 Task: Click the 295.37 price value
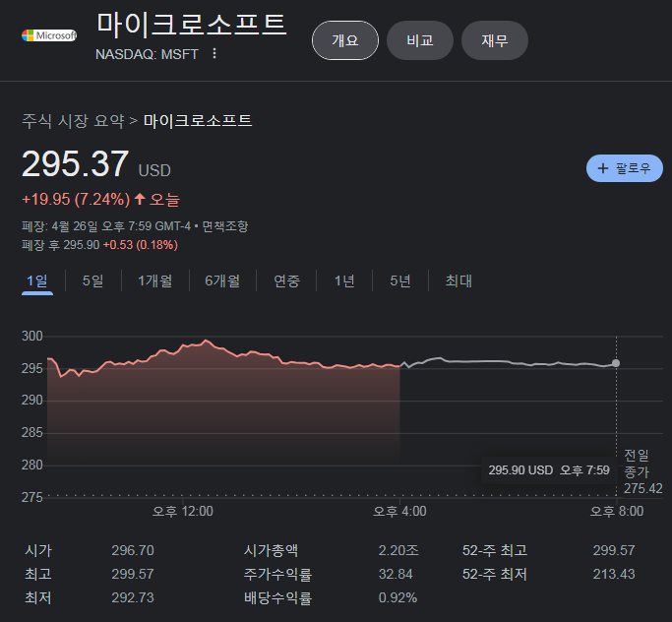pos(75,163)
